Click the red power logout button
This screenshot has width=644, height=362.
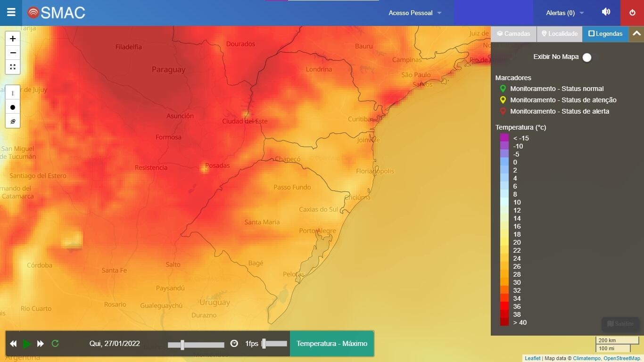coord(632,13)
